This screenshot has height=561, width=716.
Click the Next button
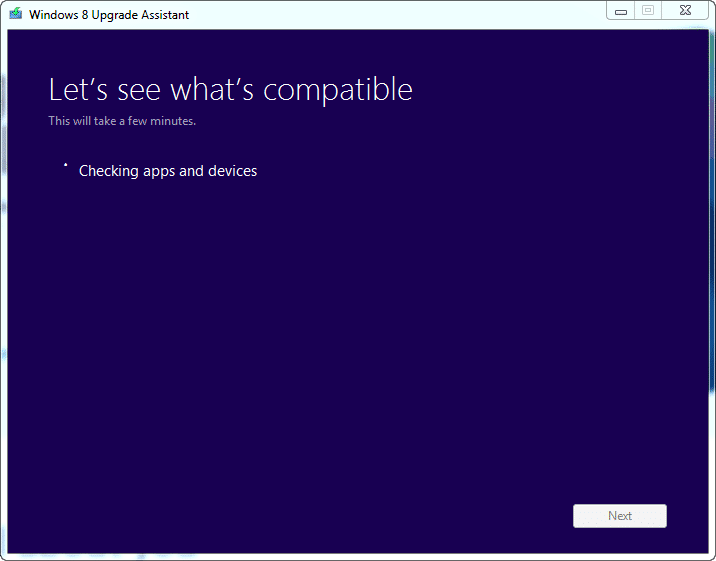620,516
